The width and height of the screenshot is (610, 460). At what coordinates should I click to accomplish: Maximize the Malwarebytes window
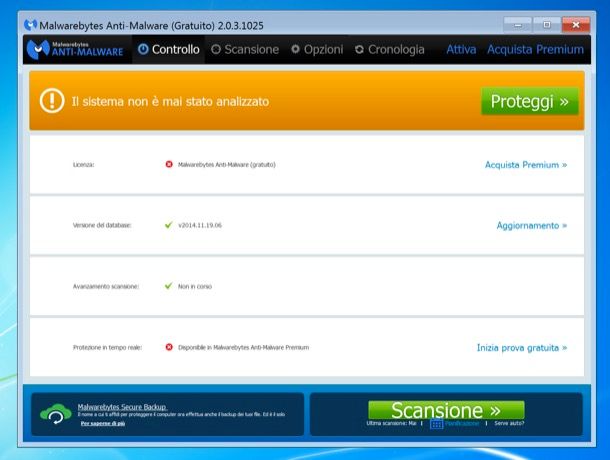click(547, 25)
